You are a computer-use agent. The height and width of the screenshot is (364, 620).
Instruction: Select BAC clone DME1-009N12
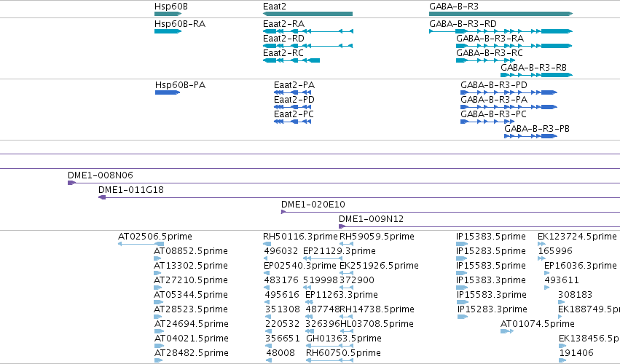pos(479,227)
